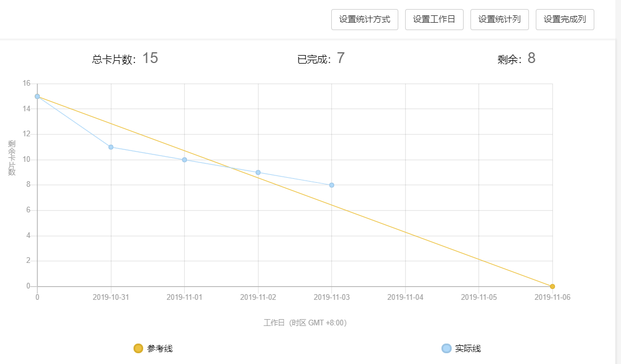Click the 2019-11-04 axis label
This screenshot has height=364, width=621.
pos(405,297)
